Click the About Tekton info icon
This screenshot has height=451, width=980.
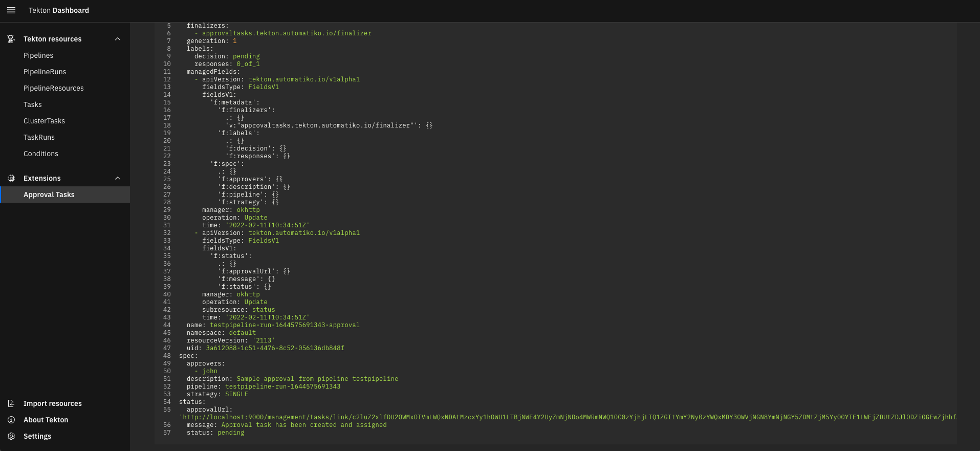[11, 420]
